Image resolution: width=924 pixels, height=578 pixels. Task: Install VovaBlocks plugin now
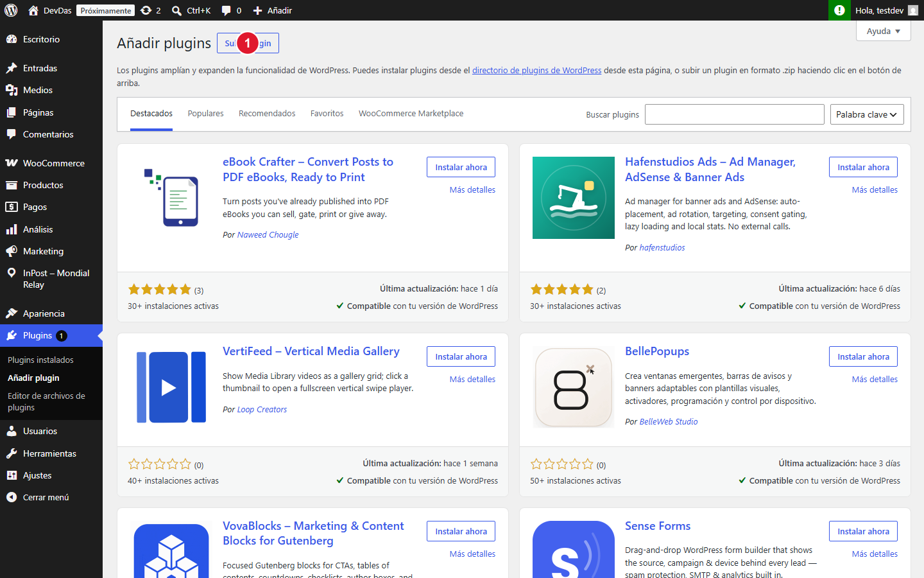(461, 531)
